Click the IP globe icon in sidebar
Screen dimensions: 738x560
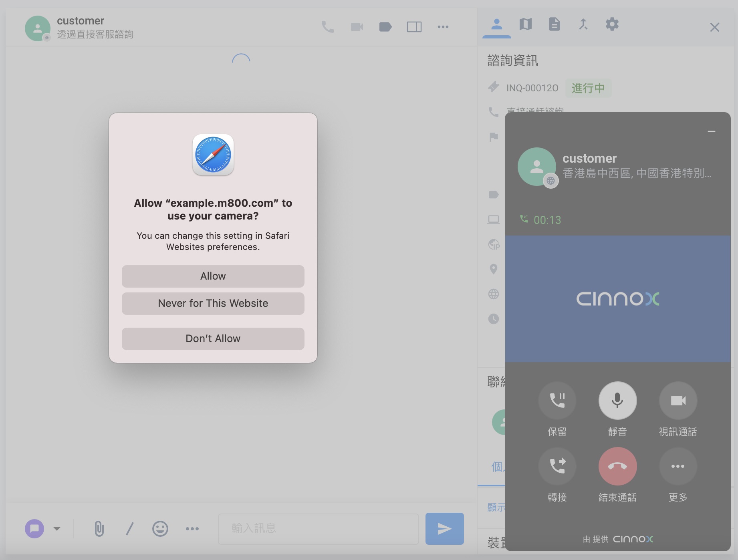tap(494, 244)
